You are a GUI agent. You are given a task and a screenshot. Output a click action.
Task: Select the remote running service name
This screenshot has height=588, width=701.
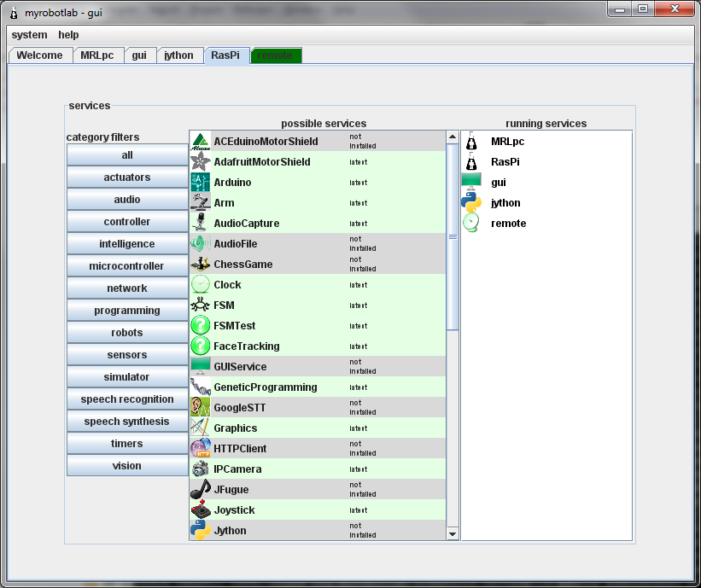(x=508, y=224)
